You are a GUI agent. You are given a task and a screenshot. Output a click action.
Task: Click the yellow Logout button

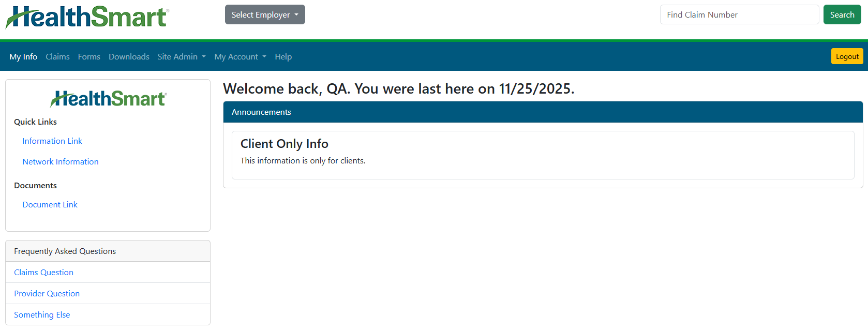pyautogui.click(x=847, y=56)
